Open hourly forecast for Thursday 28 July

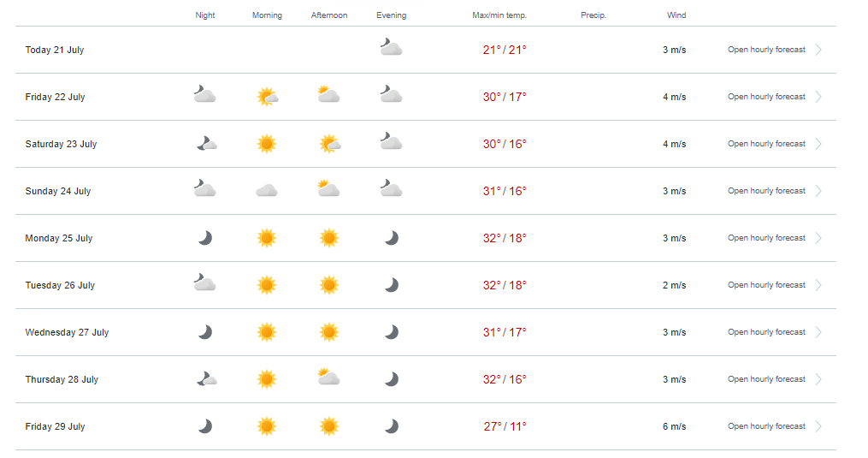pos(766,379)
